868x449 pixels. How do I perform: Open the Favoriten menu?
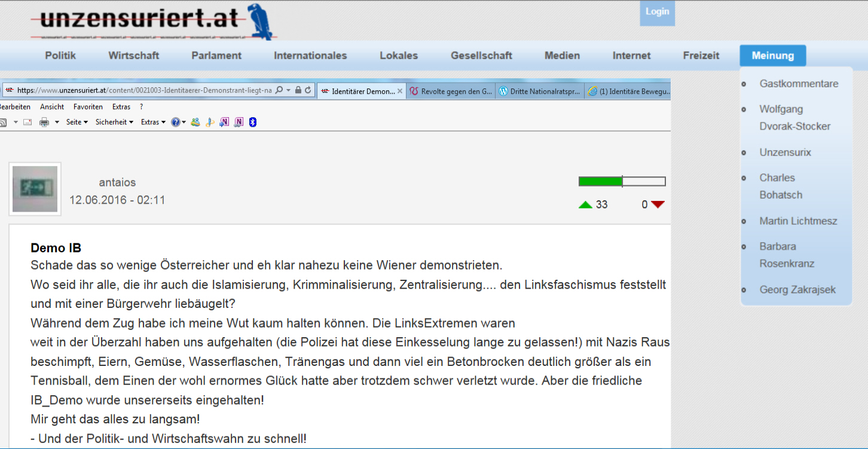88,107
